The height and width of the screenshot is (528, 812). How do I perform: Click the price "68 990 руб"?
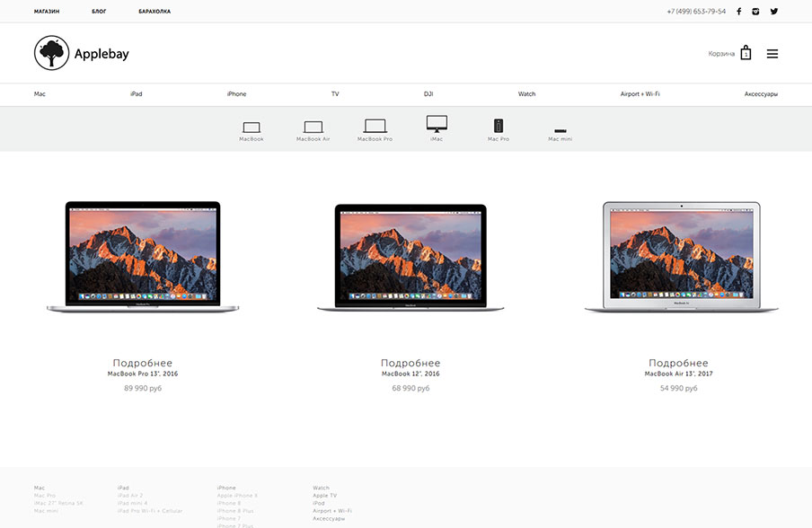point(410,388)
